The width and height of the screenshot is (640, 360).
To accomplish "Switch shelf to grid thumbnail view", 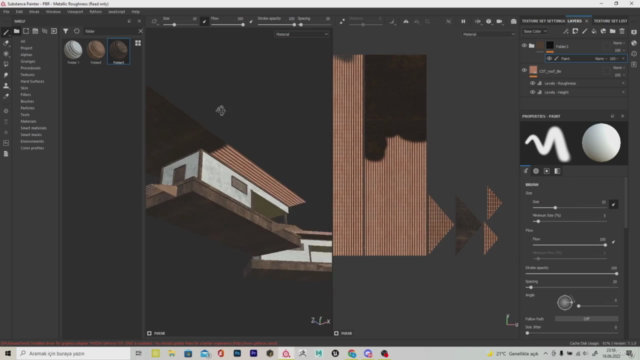I will pos(138,43).
